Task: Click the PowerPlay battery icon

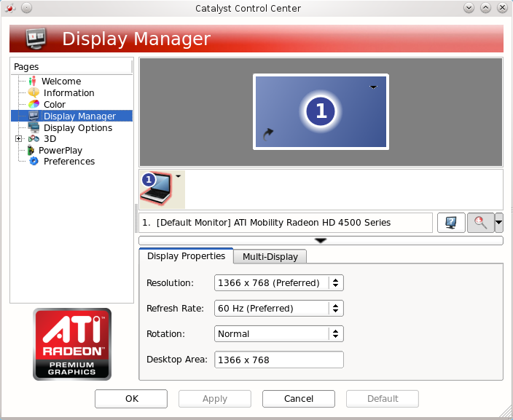Action: (31, 151)
